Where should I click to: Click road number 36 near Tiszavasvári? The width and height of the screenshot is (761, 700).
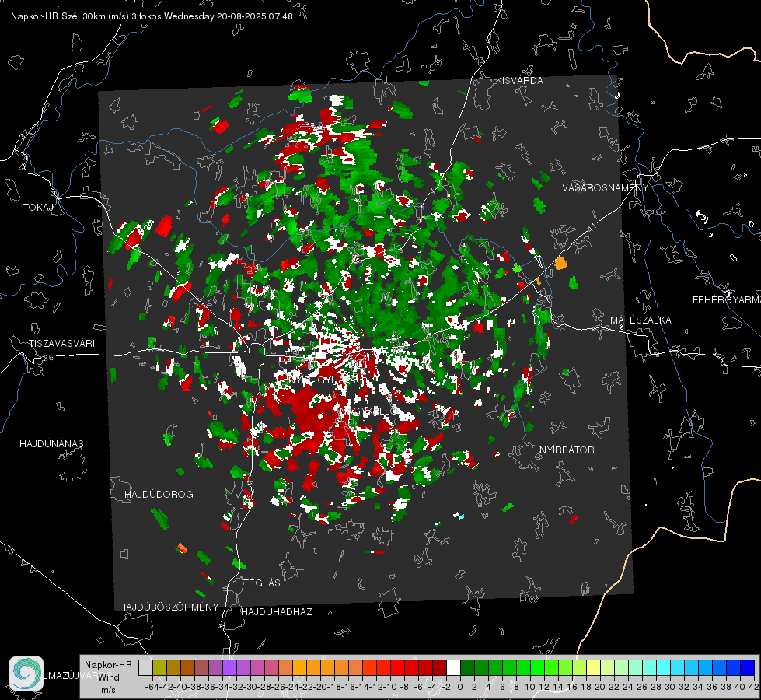(48, 358)
